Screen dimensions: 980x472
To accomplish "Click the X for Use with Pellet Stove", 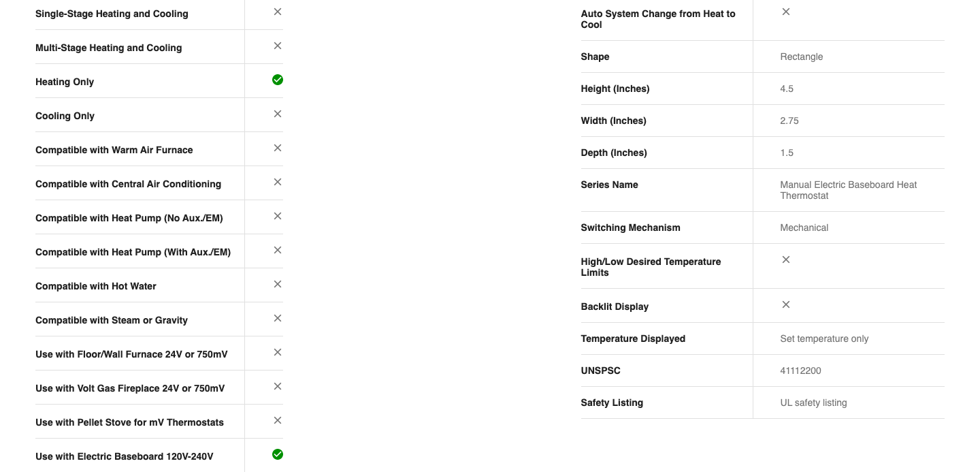I will point(278,420).
